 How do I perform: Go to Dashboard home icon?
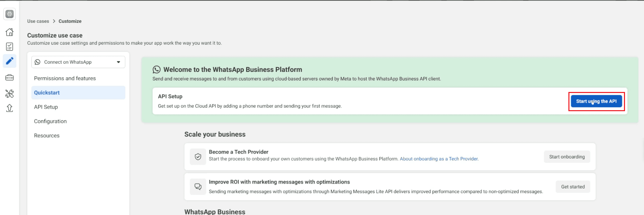[9, 32]
